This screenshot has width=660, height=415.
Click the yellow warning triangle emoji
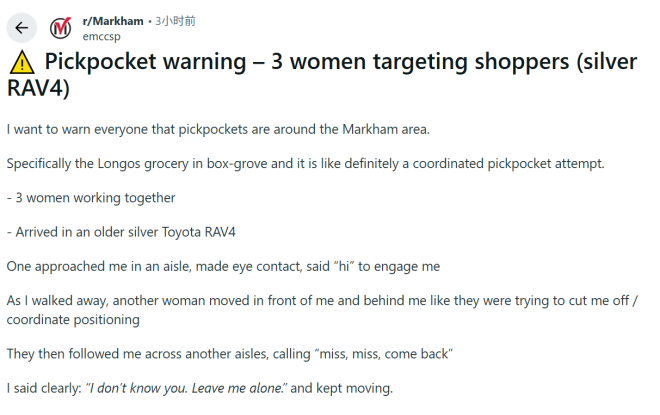(x=20, y=62)
